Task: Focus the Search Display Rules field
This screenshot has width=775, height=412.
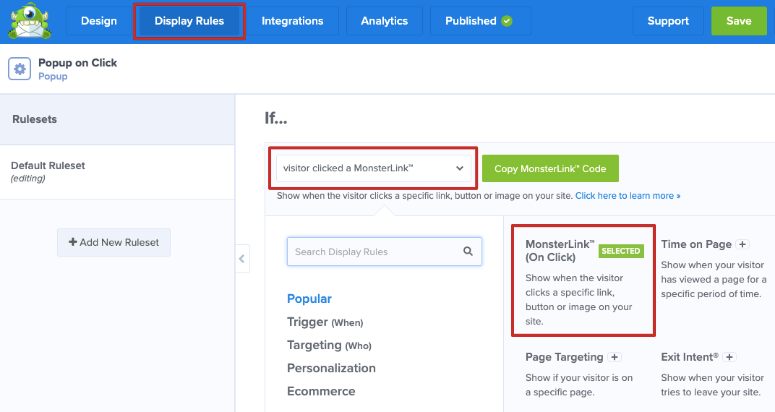Action: (384, 251)
